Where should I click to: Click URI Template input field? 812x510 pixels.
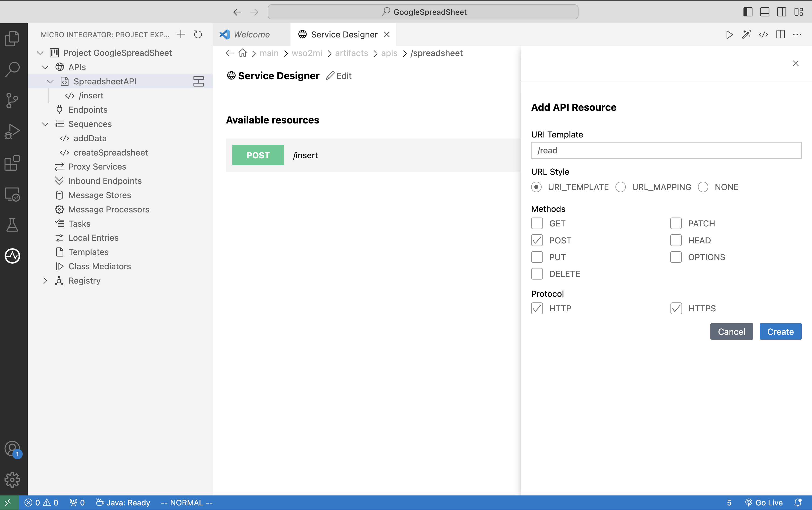[666, 150]
